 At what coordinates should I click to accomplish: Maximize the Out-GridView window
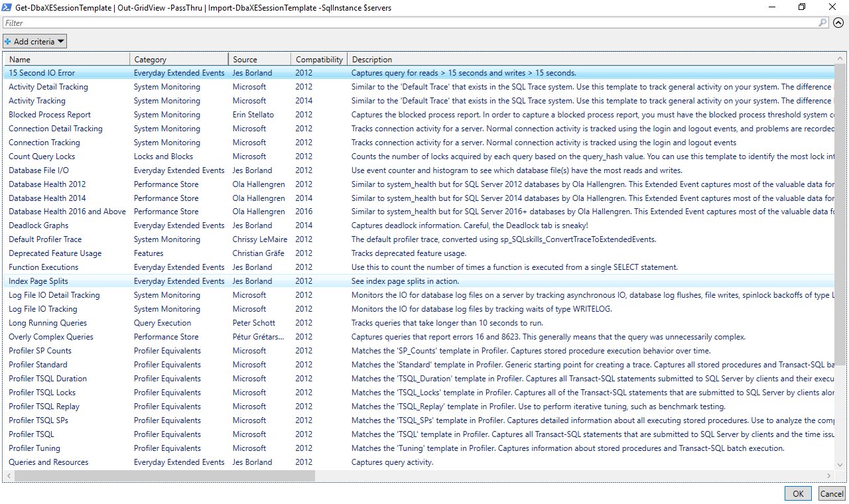[802, 7]
